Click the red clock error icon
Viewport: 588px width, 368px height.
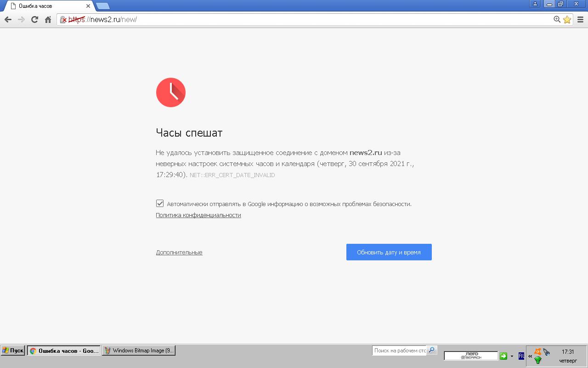click(x=171, y=92)
